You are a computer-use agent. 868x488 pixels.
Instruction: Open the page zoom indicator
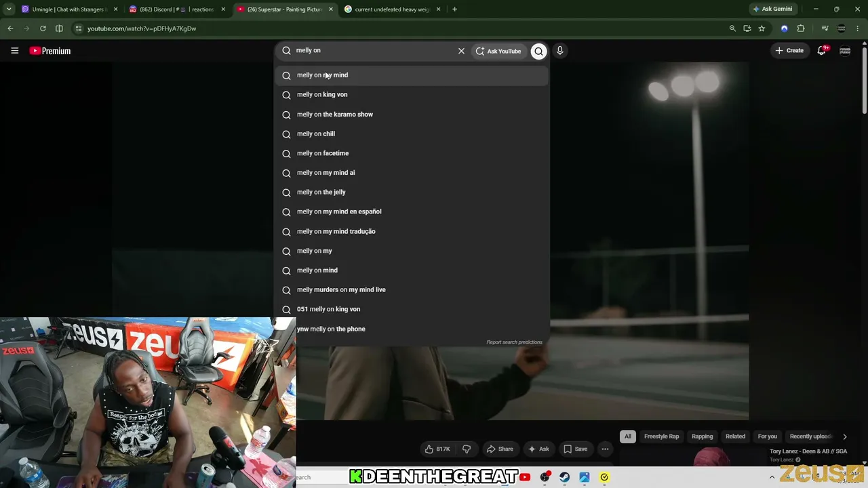[x=732, y=28]
